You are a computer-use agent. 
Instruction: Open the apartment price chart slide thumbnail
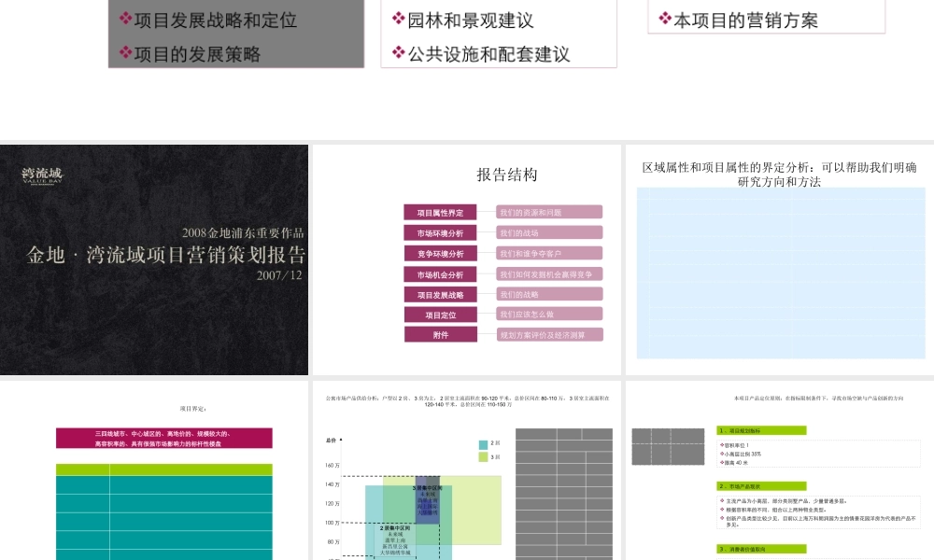[466, 470]
